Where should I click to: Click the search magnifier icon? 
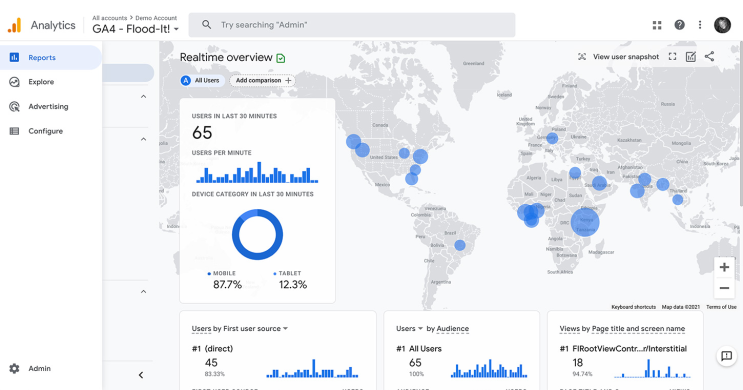coord(206,25)
